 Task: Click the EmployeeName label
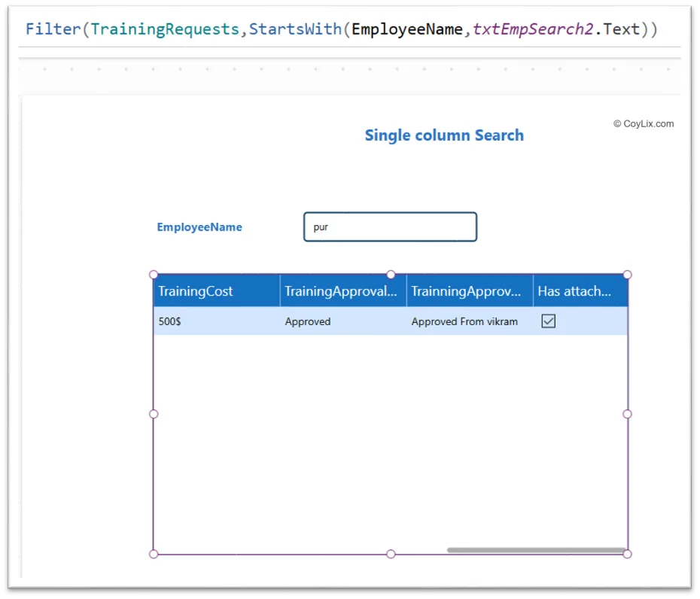click(199, 227)
